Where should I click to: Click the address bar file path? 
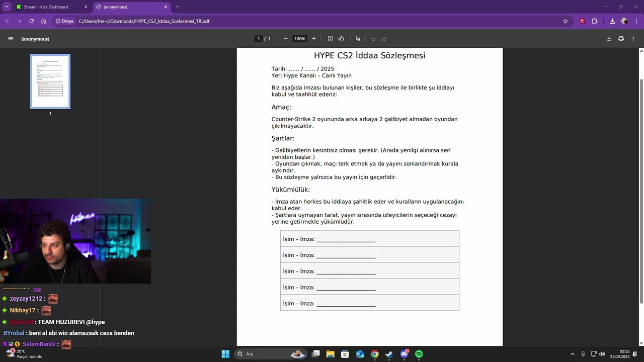pos(144,21)
